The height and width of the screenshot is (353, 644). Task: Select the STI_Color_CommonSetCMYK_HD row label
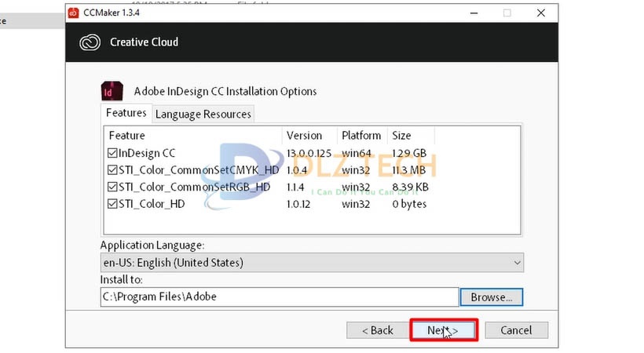click(x=199, y=170)
